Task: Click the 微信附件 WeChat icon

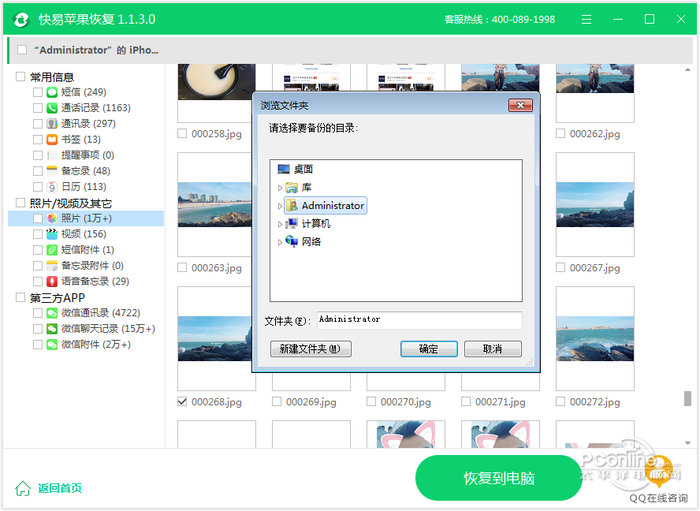Action: 52,345
